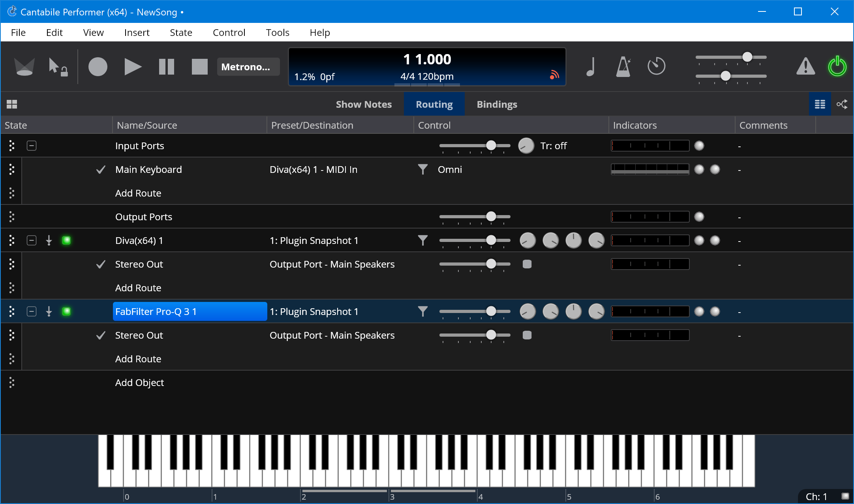The image size is (854, 504).
Task: Open the Insert menu
Action: pos(137,32)
